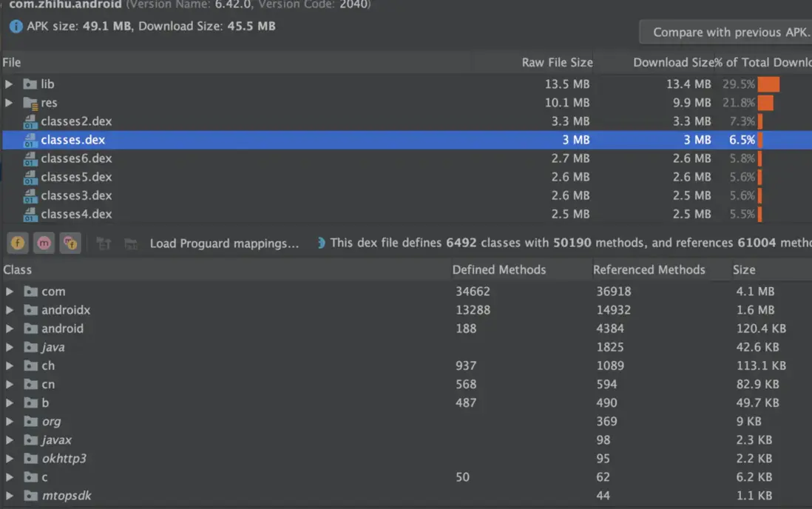
Task: Expand the com package tree node
Action: click(9, 291)
